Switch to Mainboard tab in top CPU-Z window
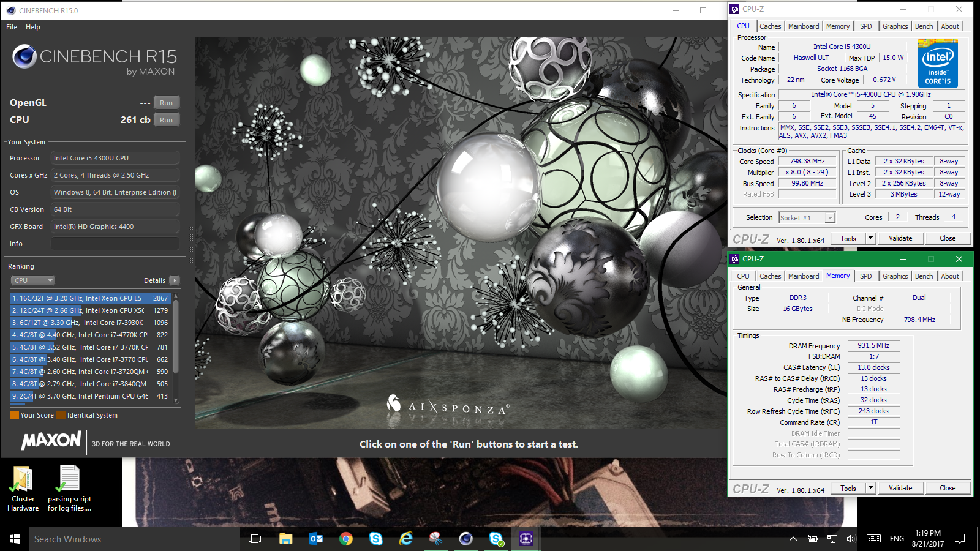Image resolution: width=980 pixels, height=551 pixels. coord(804,26)
